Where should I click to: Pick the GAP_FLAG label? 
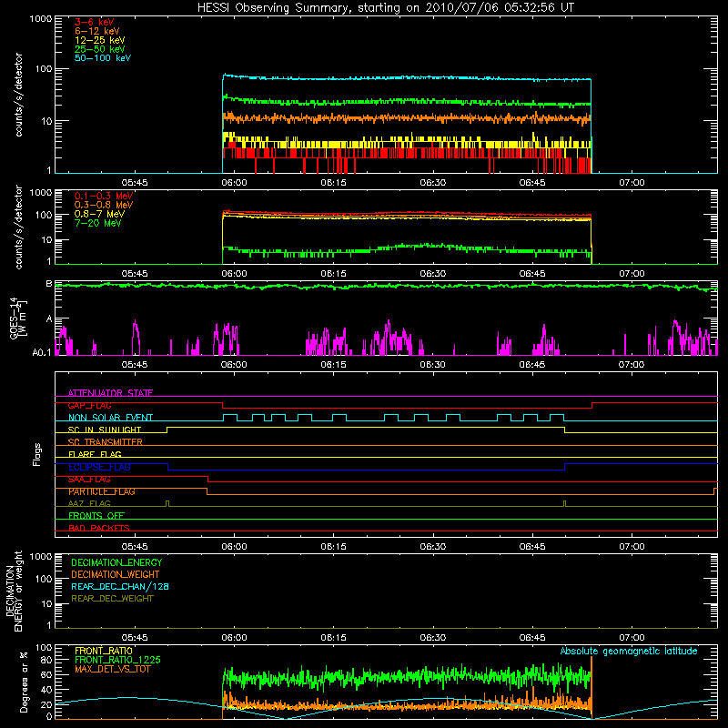pyautogui.click(x=90, y=405)
